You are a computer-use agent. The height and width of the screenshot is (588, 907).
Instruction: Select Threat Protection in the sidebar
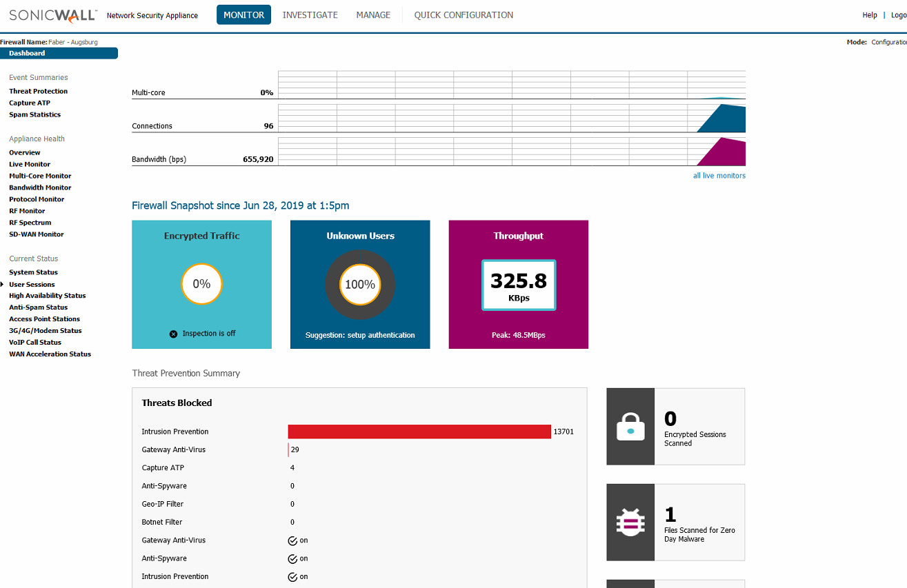tap(39, 91)
